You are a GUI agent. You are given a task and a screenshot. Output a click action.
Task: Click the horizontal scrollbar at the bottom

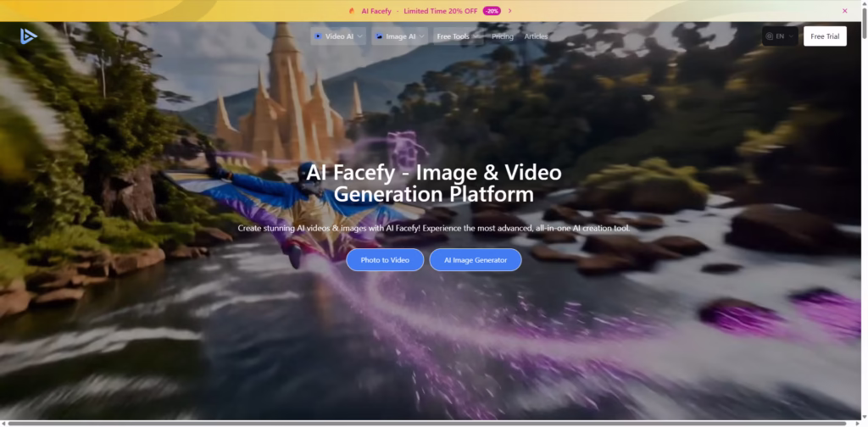point(424,423)
